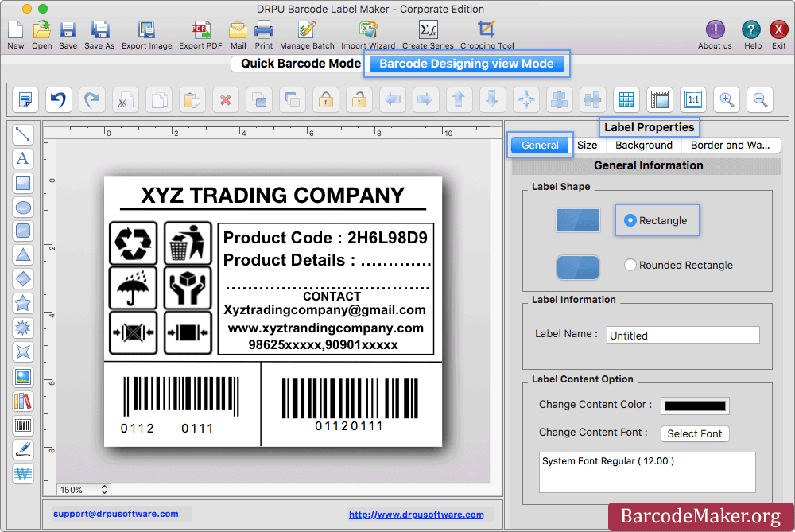Click the Change Content Color black swatch
Viewport: 795px width, 532px height.
click(695, 406)
